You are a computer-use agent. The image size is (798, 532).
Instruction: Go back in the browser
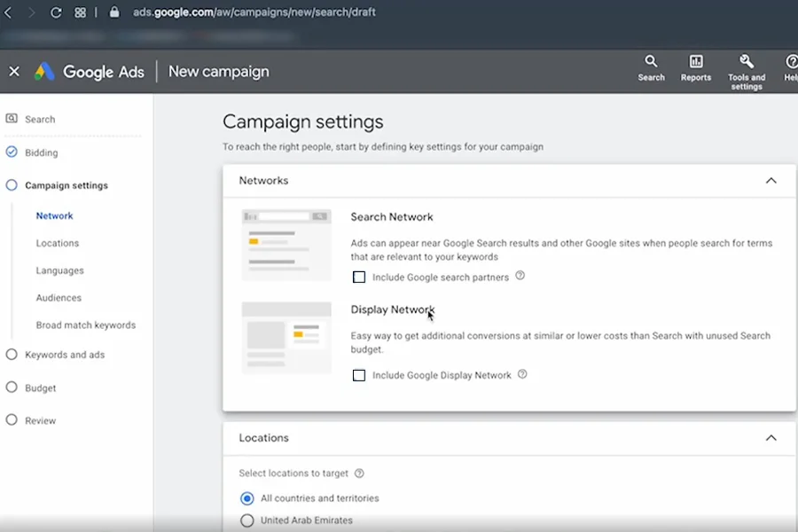point(8,12)
